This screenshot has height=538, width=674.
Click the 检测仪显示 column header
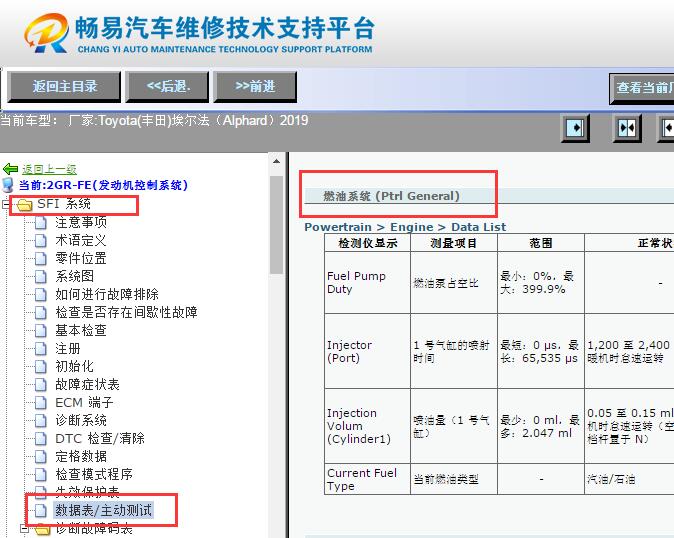click(368, 243)
